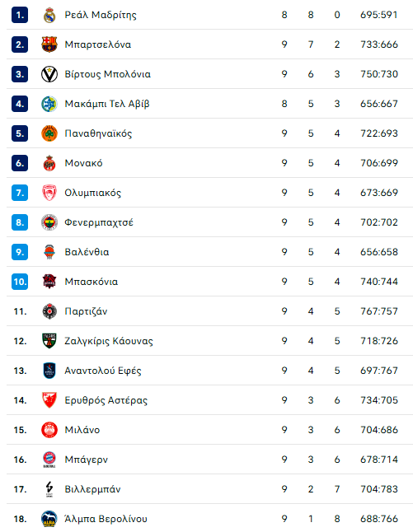The width and height of the screenshot is (413, 532).
Task: Click the Panathinaikos green clover logo
Action: point(49,133)
